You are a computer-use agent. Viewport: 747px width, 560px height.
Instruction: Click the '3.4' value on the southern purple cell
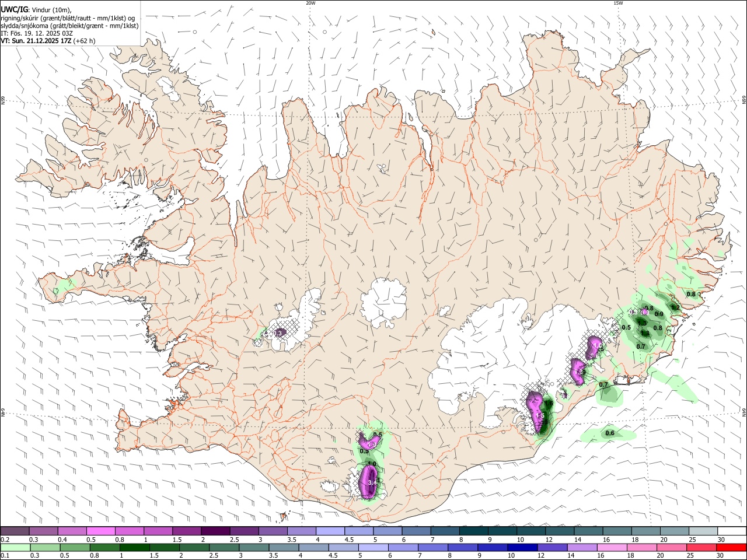click(x=372, y=483)
